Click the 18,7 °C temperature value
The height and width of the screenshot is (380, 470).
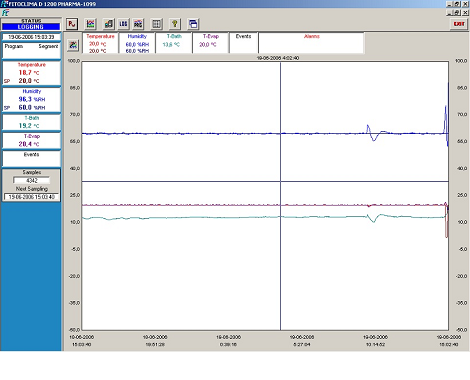tap(29, 73)
